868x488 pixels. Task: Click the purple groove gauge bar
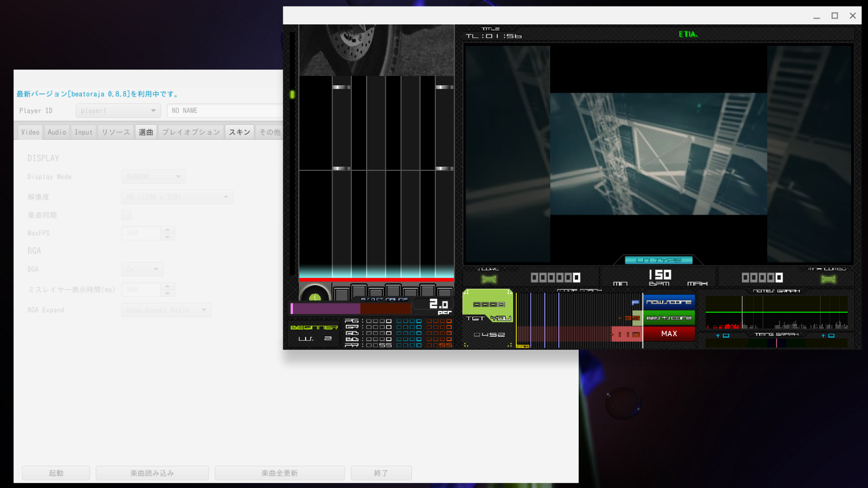[325, 309]
